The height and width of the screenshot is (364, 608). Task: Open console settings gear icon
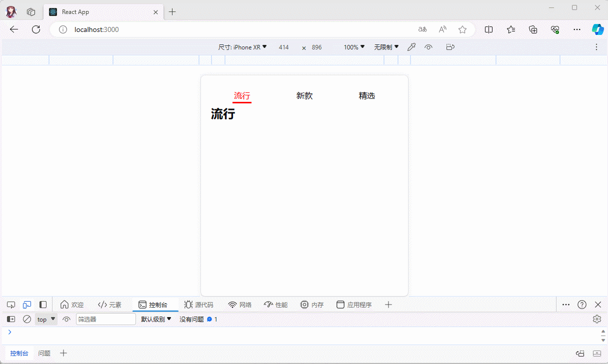point(596,319)
